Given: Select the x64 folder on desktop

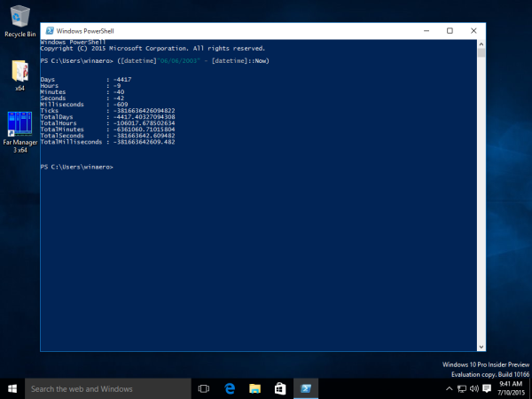Looking at the screenshot, I should (x=20, y=75).
